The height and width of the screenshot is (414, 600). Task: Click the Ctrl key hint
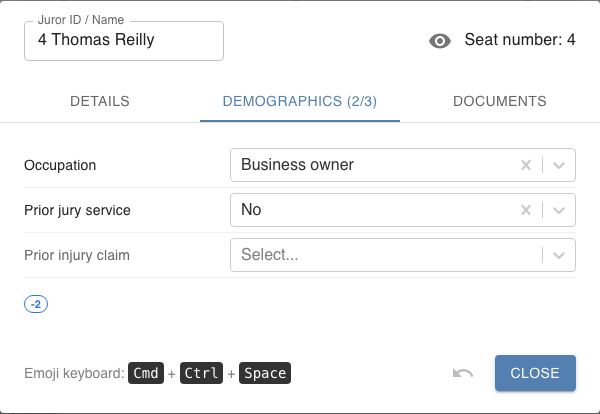(201, 373)
